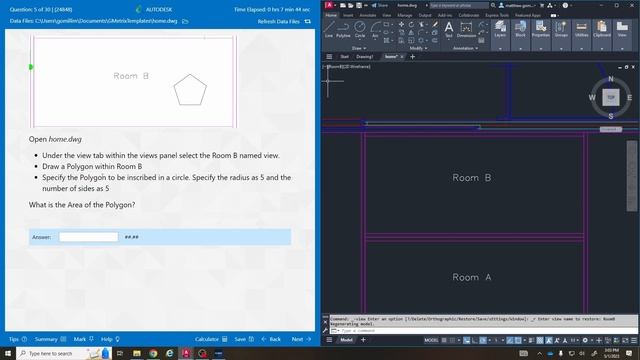Expand the Modify panel dropdown
This screenshot has height=360, width=640.
coord(418,48)
